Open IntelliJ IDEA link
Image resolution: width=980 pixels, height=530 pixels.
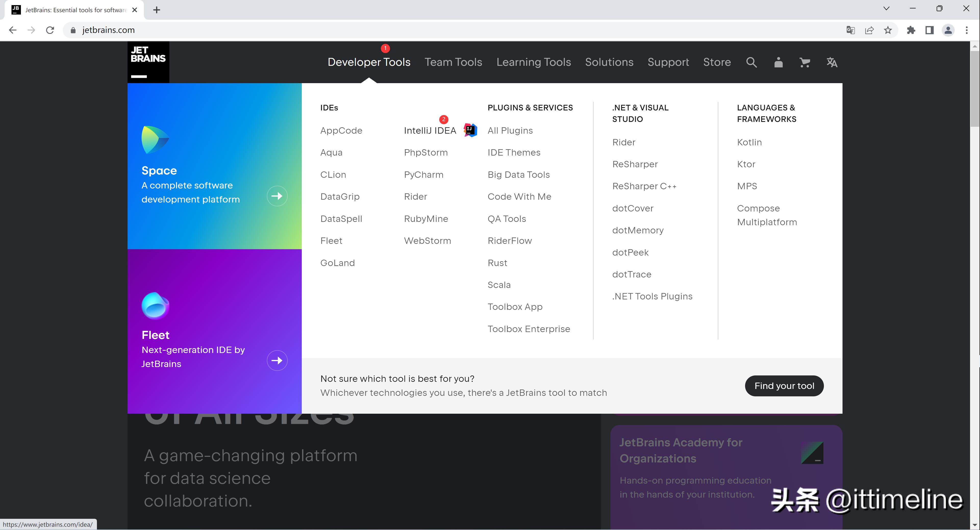tap(430, 131)
